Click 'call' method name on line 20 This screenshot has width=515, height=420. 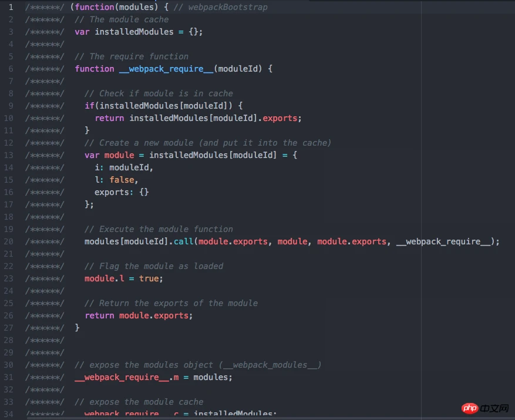click(x=184, y=241)
